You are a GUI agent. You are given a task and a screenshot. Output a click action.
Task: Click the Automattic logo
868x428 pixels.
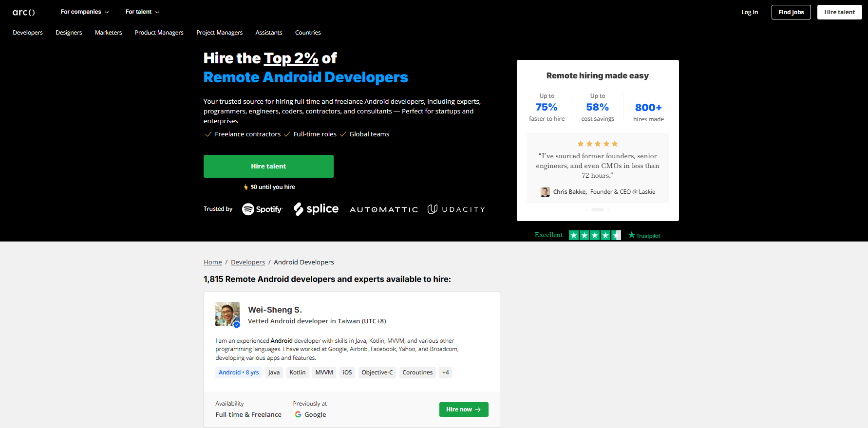pyautogui.click(x=384, y=209)
